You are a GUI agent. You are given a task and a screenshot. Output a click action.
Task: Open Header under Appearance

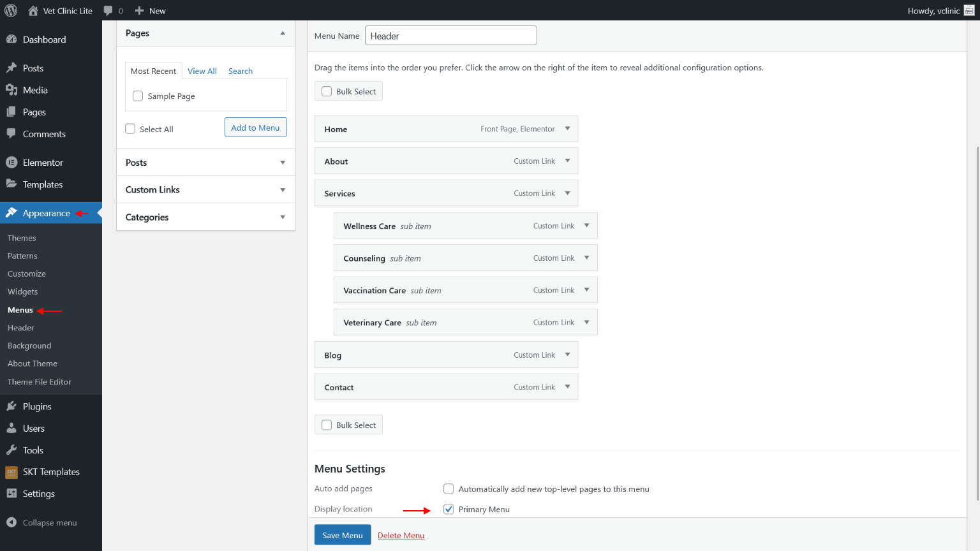coord(21,328)
